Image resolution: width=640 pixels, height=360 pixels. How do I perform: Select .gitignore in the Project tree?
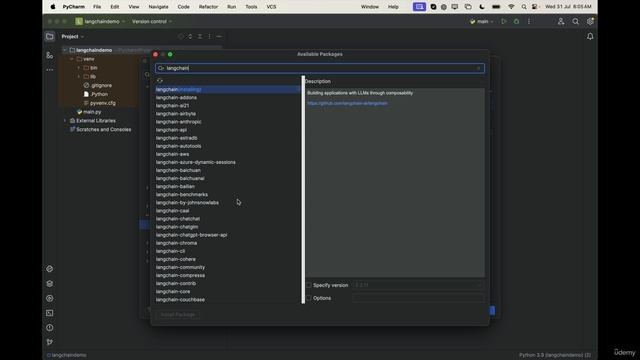pos(101,85)
